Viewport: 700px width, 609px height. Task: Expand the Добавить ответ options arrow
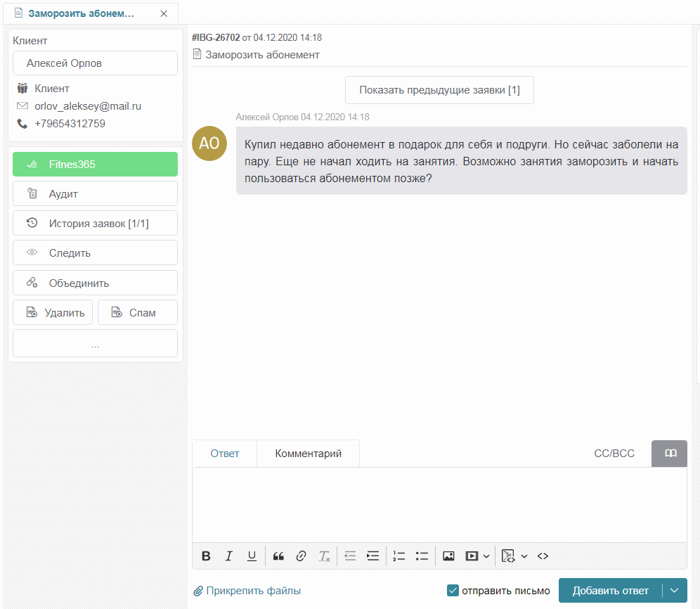675,590
